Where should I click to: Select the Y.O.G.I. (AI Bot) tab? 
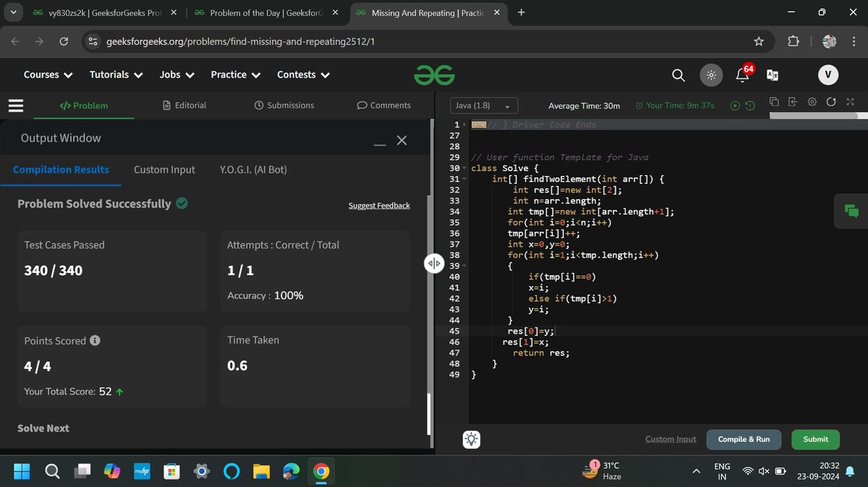click(253, 169)
